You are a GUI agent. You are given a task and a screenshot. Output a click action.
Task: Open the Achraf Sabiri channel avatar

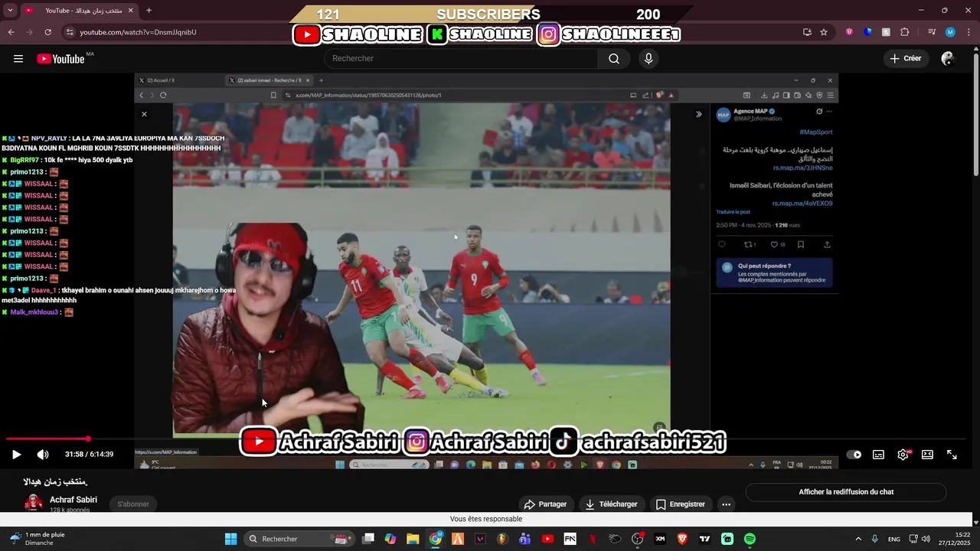click(x=34, y=504)
